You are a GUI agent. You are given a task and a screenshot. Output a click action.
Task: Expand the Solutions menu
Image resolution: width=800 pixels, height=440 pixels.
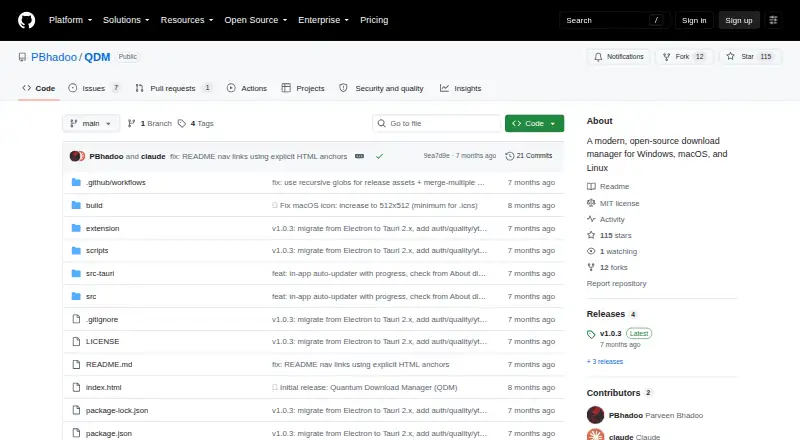pos(126,20)
